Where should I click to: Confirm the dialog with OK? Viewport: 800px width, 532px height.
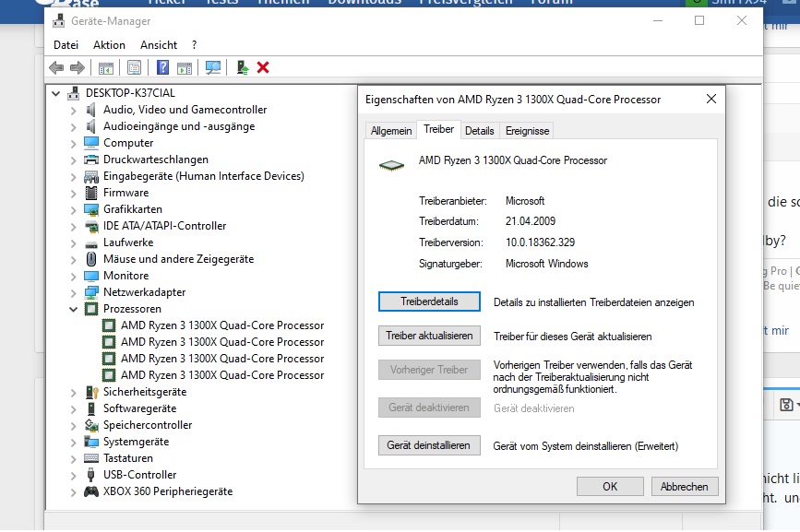[610, 486]
